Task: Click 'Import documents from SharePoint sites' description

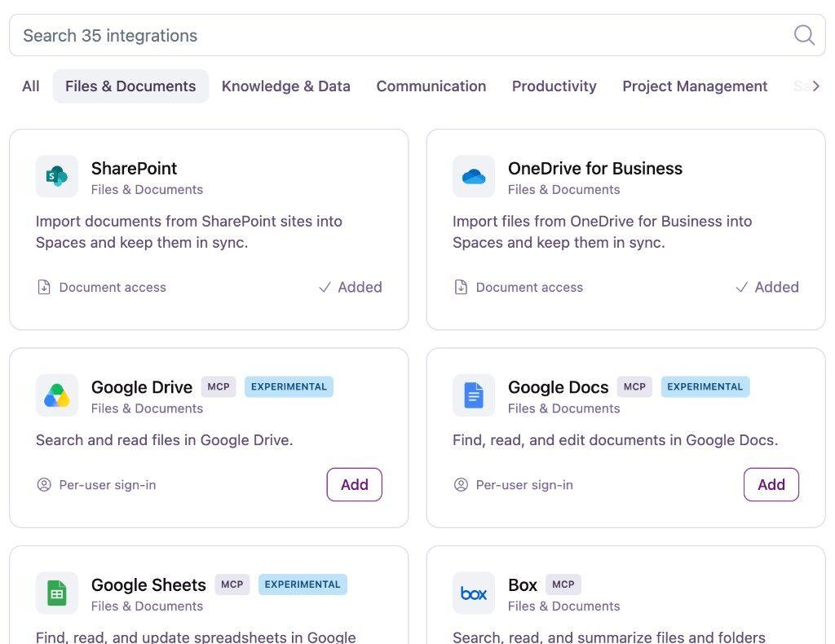Action: click(189, 232)
